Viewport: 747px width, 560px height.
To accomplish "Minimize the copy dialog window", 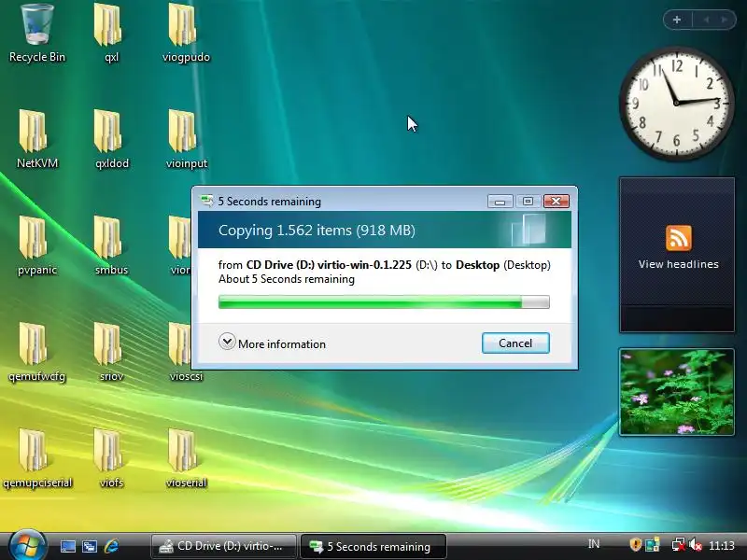I will pos(500,202).
